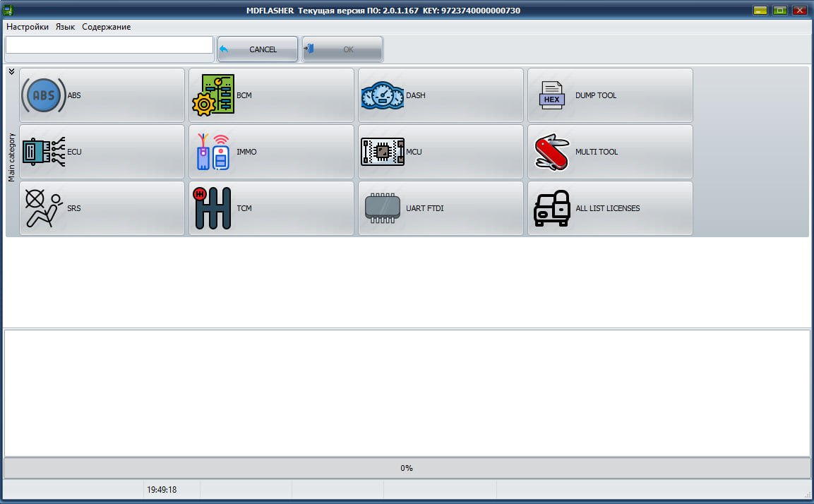Click the ALL LIST LICENSES label text
The height and width of the screenshot is (504, 814).
click(x=607, y=209)
